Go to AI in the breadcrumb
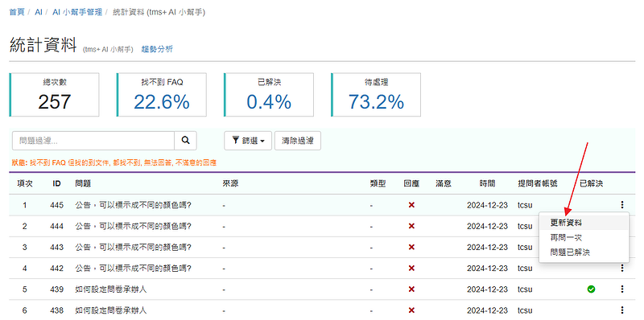644x320 pixels. point(39,12)
